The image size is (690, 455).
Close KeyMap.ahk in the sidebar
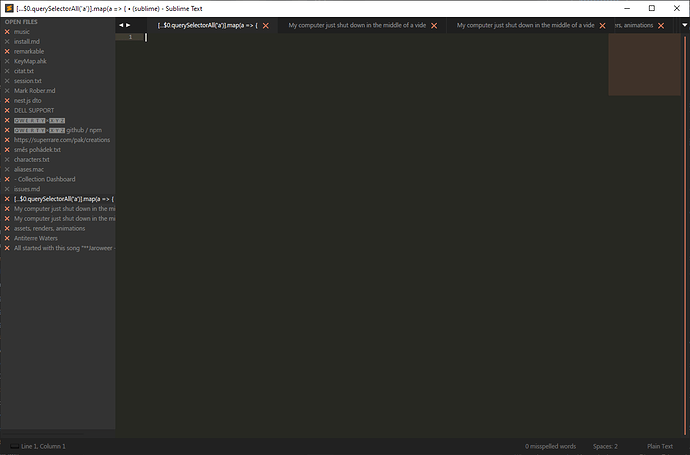coord(7,61)
